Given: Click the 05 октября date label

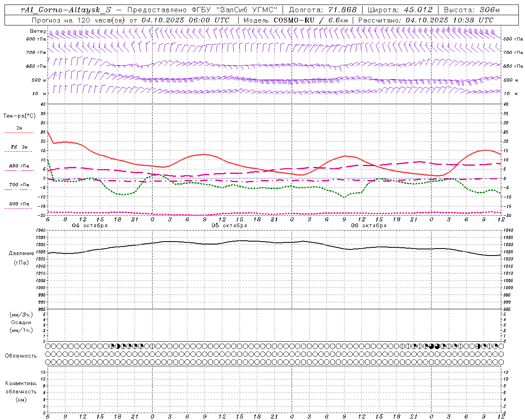Looking at the screenshot, I should click(229, 225).
